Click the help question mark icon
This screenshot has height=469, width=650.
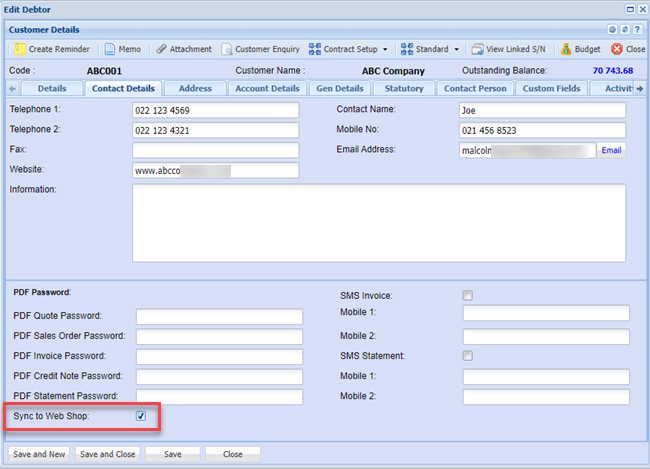point(636,30)
